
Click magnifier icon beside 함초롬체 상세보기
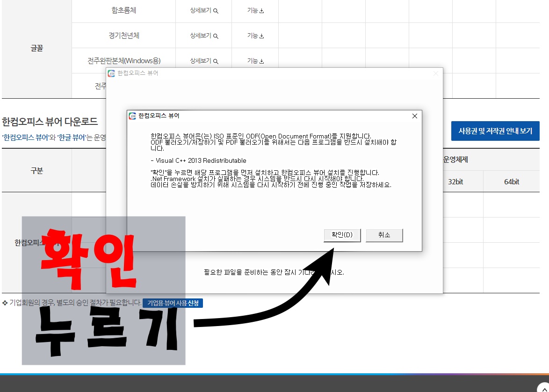(216, 11)
